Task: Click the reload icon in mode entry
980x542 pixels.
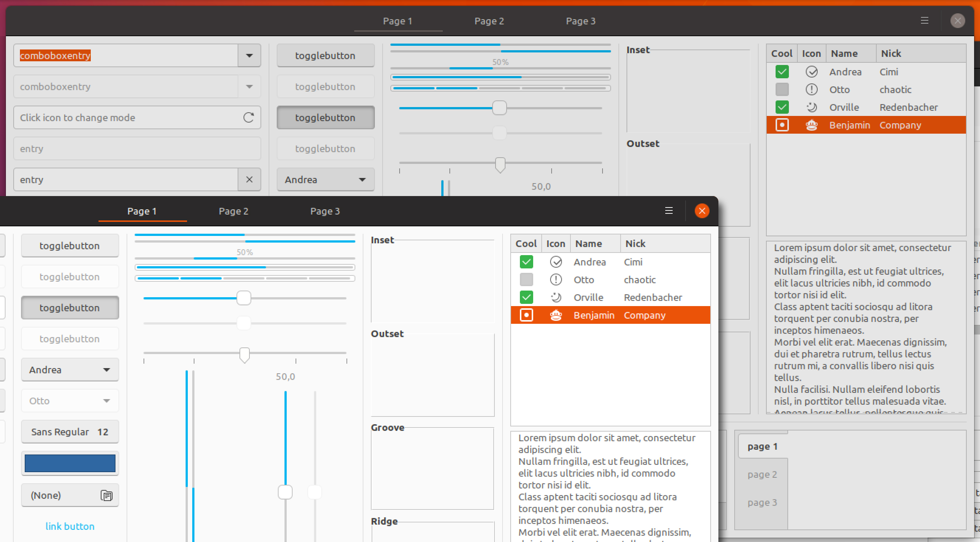Action: pos(248,117)
